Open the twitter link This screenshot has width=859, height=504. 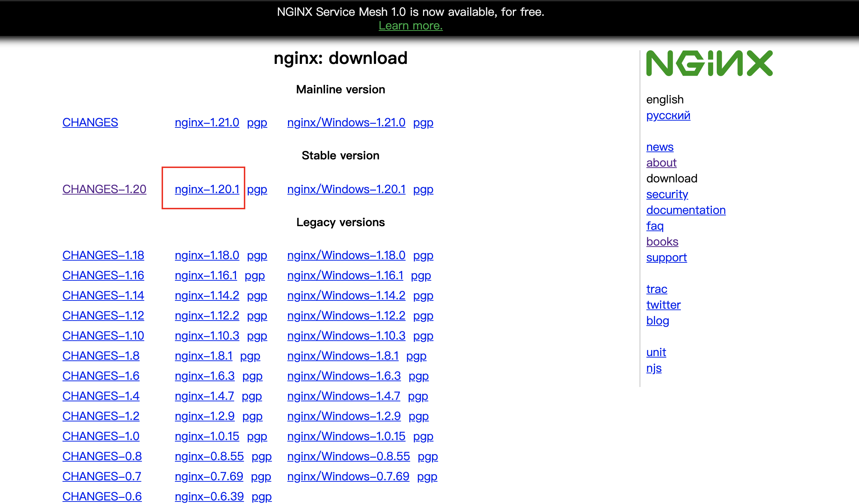click(663, 305)
